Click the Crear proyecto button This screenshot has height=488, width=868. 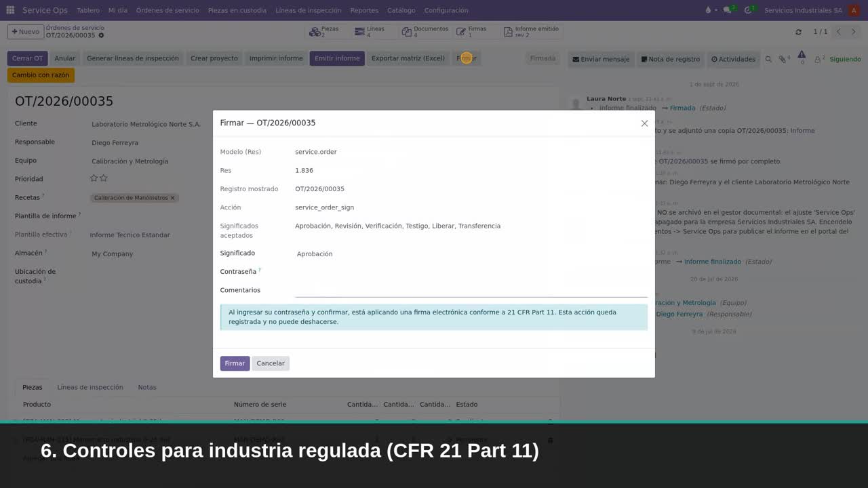[x=214, y=58]
